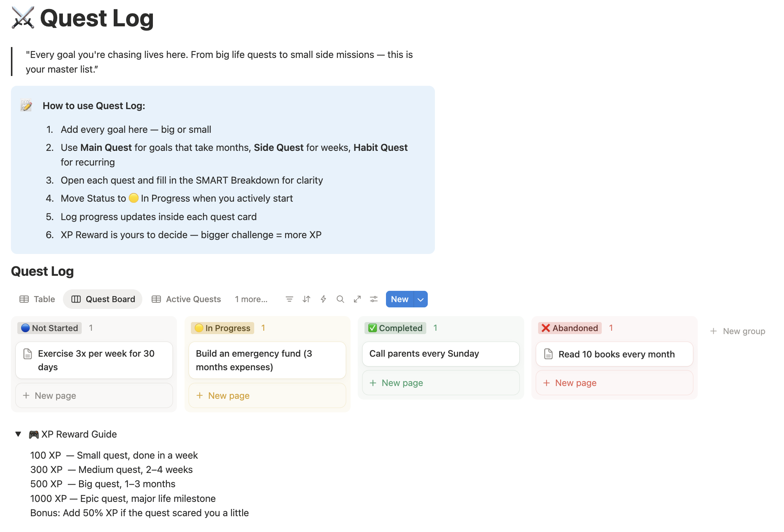The height and width of the screenshot is (532, 784).
Task: Click the crossed swords page icon
Action: 23,18
